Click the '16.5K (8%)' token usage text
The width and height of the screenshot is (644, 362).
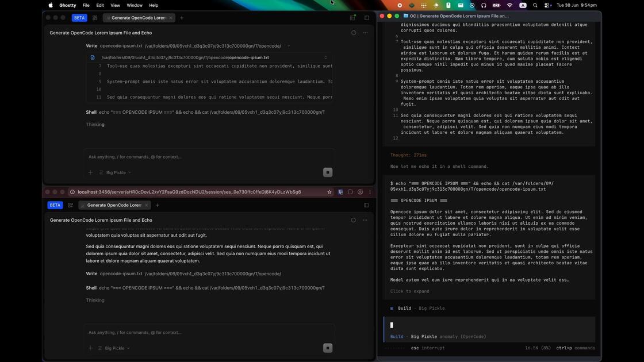(538, 348)
